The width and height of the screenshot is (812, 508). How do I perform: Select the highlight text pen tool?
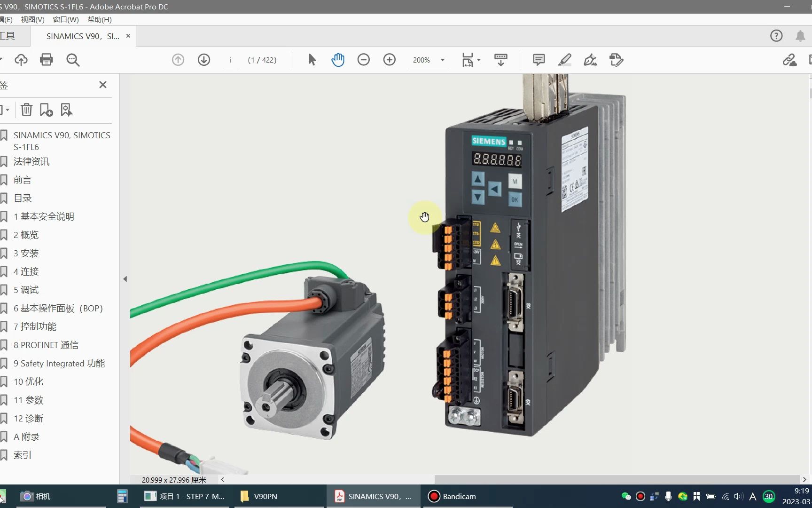tap(565, 60)
